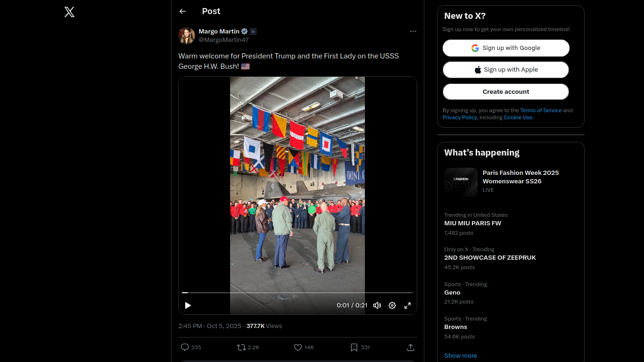Click the video progress bar
The width and height of the screenshot is (644, 362).
pos(297,293)
